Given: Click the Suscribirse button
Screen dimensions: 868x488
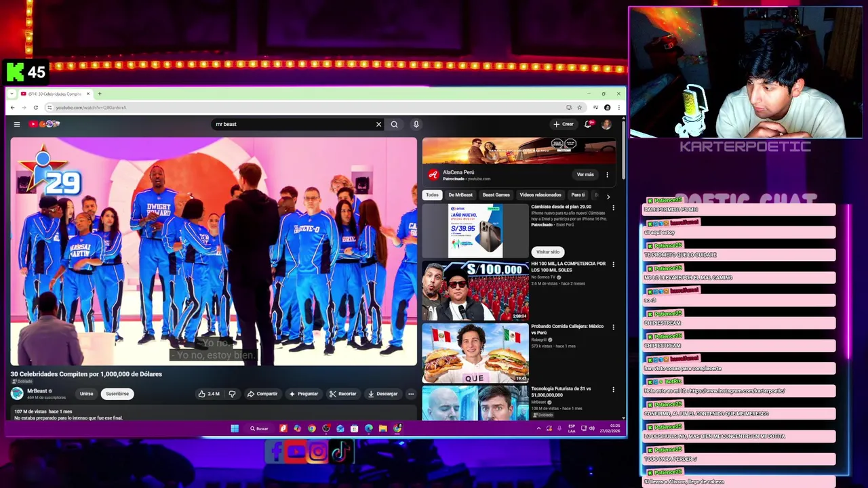Looking at the screenshot, I should (x=117, y=394).
